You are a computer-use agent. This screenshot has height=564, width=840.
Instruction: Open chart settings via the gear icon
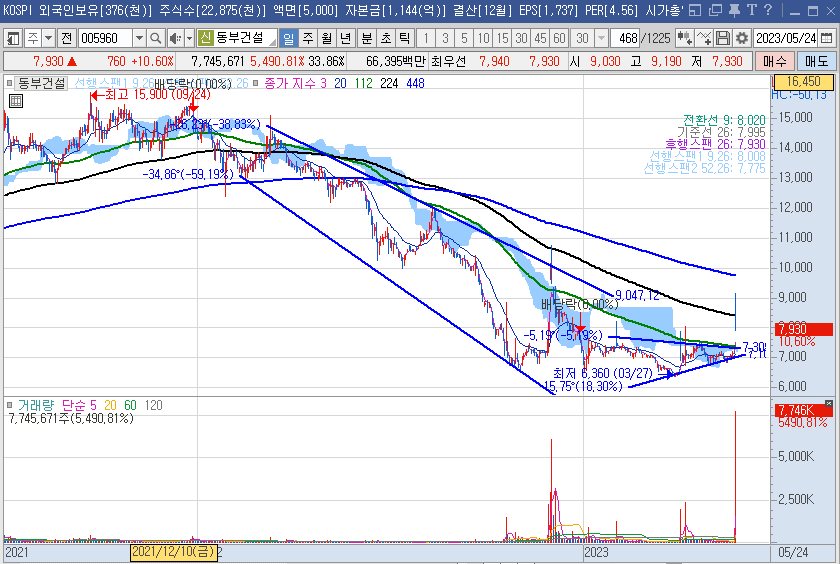(x=742, y=38)
